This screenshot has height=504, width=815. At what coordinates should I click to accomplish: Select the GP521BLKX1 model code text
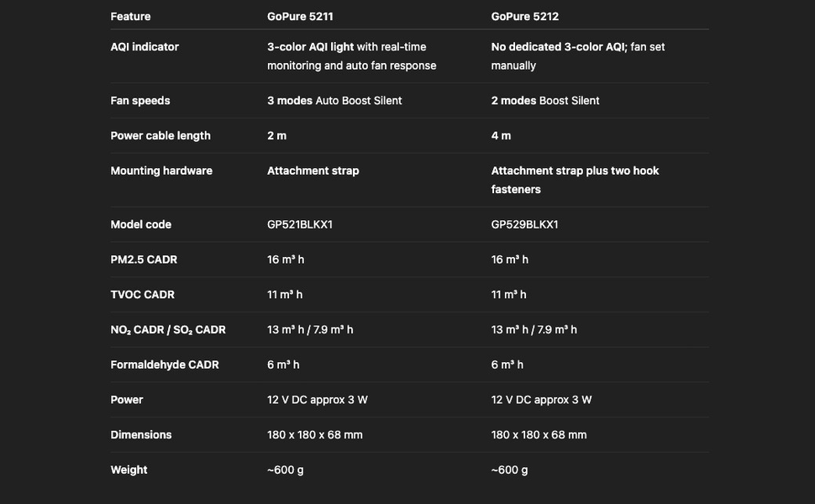300,224
